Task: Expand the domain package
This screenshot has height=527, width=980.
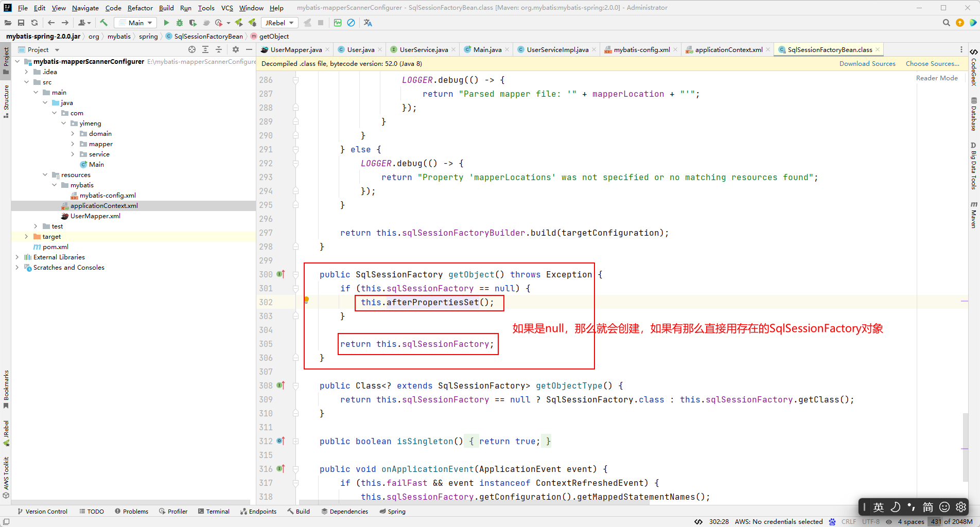Action: (x=73, y=134)
